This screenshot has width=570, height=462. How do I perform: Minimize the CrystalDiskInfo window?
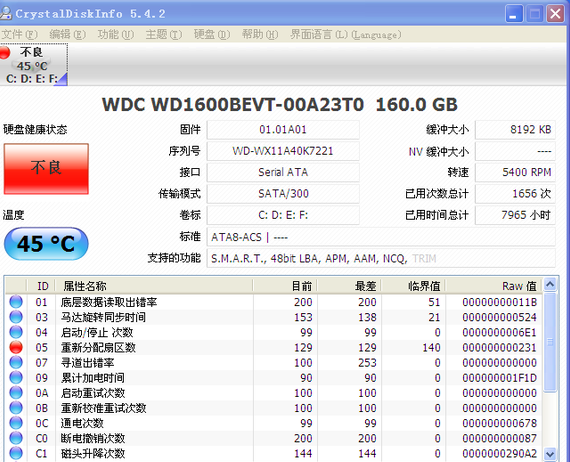point(514,14)
